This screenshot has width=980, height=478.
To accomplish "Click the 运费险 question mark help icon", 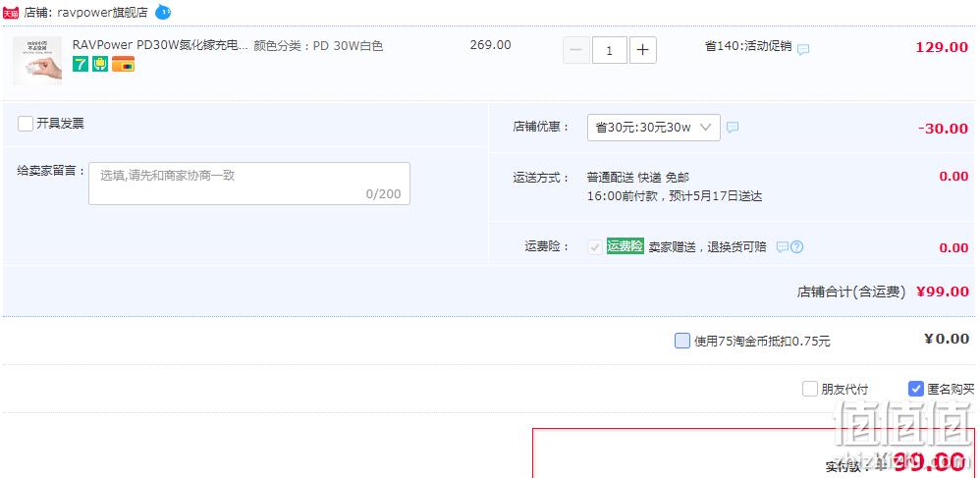I will pos(796,247).
